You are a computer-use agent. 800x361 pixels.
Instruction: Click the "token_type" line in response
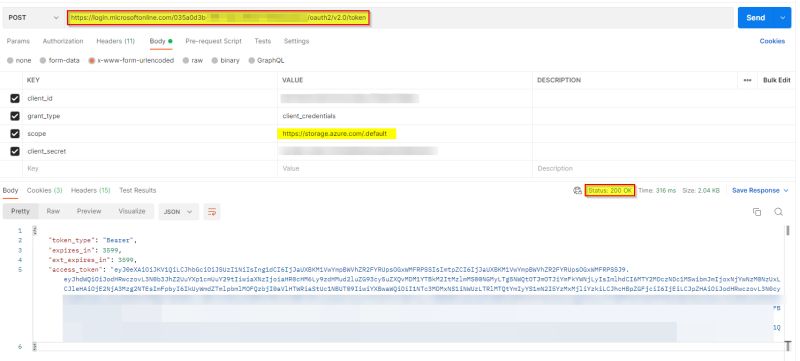(x=93, y=240)
